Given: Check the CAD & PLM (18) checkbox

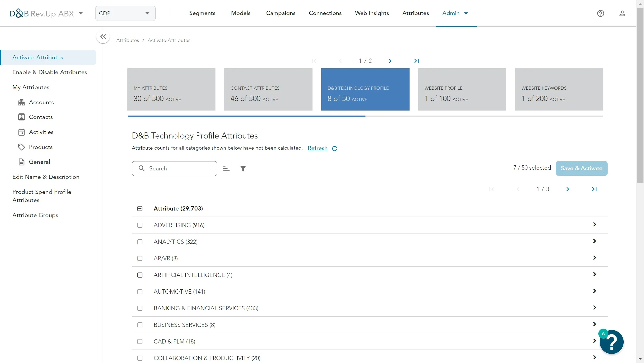Looking at the screenshot, I should [x=140, y=341].
